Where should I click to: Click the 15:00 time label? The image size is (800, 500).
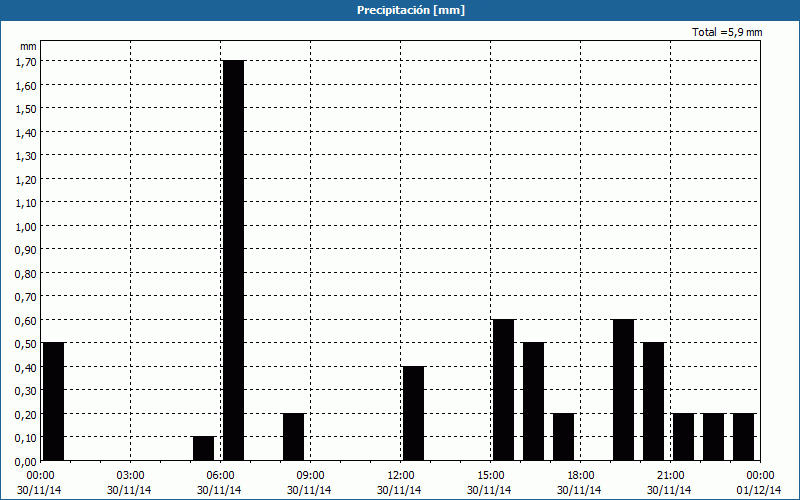coord(490,476)
